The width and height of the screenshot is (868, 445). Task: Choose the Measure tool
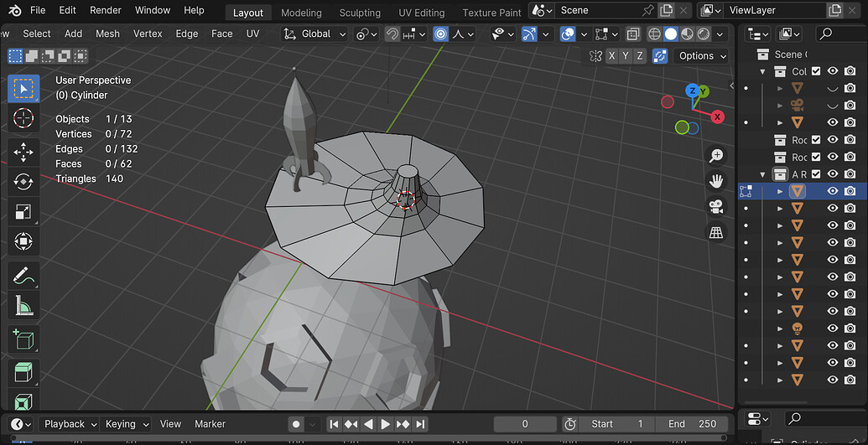click(x=23, y=306)
